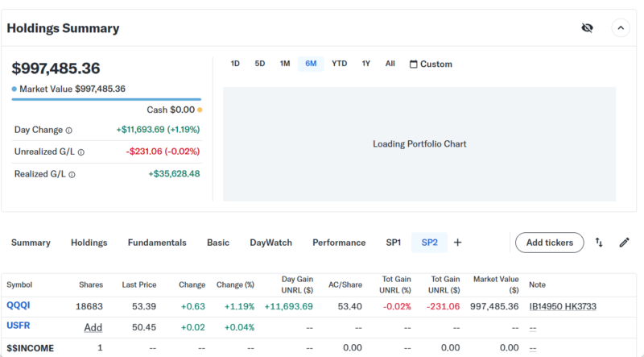Viewport: 644px width, 357px height.
Task: Click the Day Change info icon
Action: click(x=68, y=130)
